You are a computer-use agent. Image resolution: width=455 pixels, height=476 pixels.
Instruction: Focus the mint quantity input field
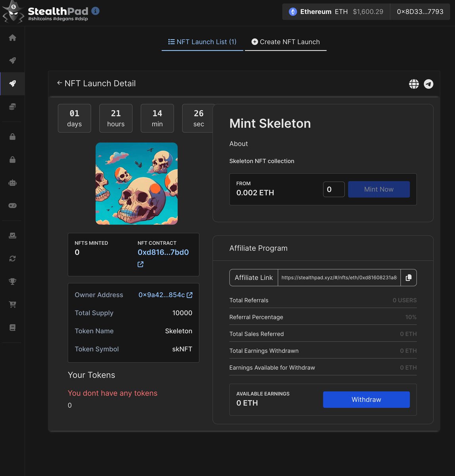[x=334, y=189]
